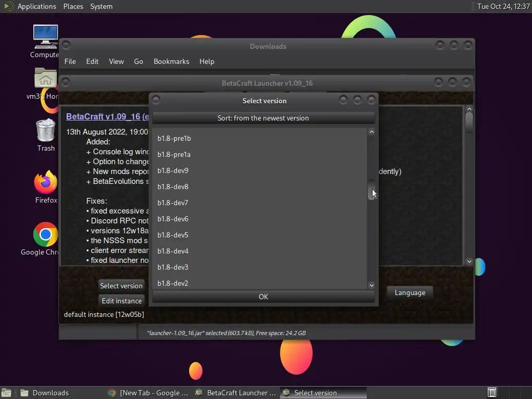The width and height of the screenshot is (532, 399).
Task: Select version b1.8-dev6
Action: tap(260, 219)
